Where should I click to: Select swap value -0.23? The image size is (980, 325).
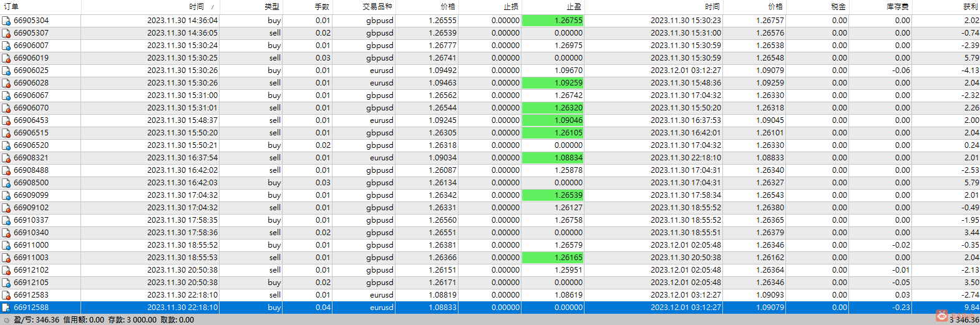[901, 308]
